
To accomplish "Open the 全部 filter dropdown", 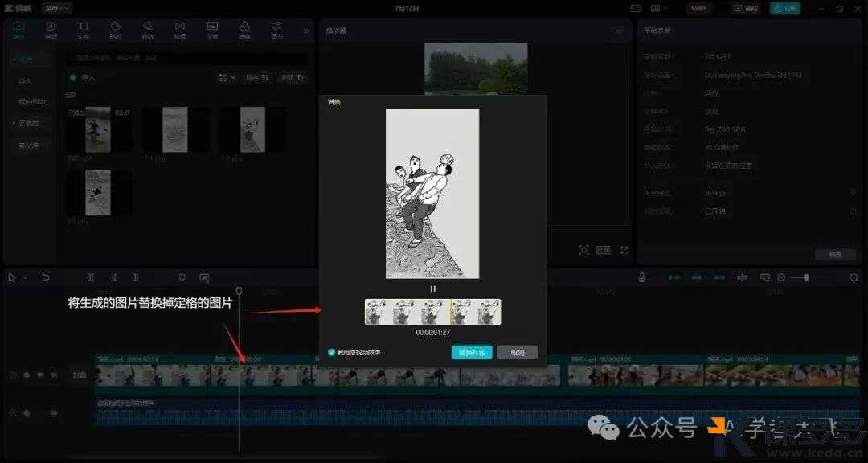I will pyautogui.click(x=292, y=77).
